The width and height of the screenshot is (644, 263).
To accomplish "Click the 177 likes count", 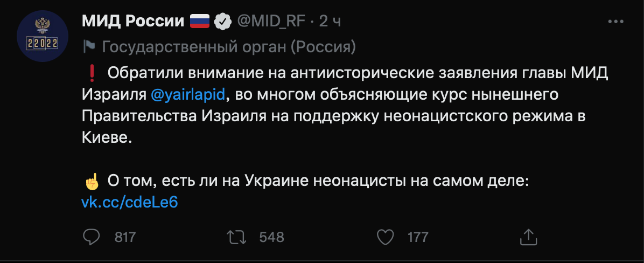I will click(418, 237).
